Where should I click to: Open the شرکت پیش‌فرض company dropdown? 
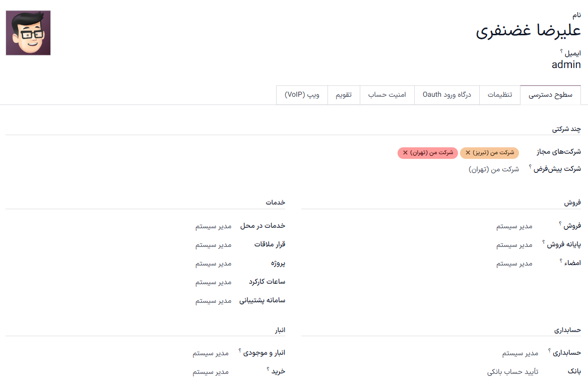tap(494, 169)
